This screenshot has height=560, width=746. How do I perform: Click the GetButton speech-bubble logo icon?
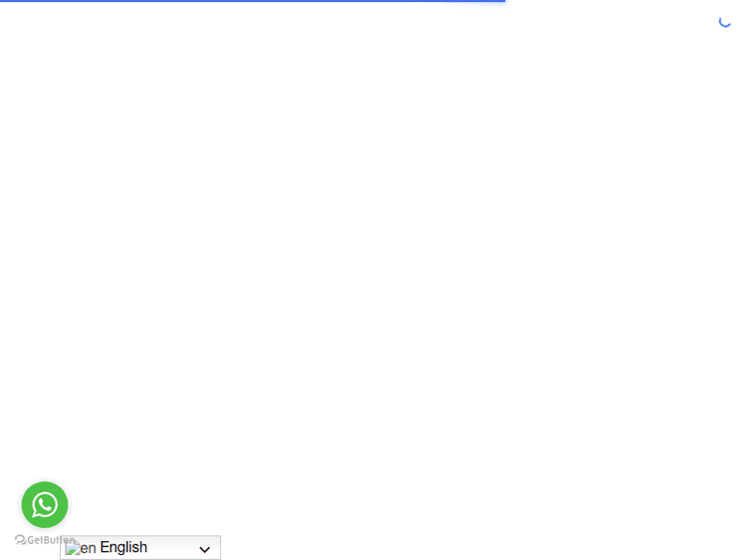(20, 540)
